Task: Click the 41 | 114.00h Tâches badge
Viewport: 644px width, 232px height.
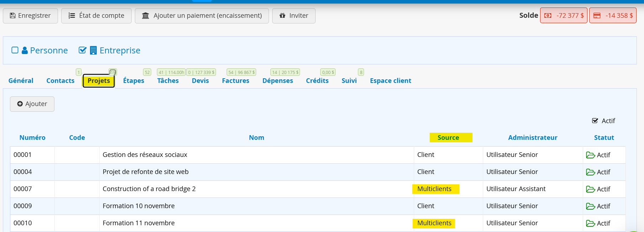Action: point(171,72)
